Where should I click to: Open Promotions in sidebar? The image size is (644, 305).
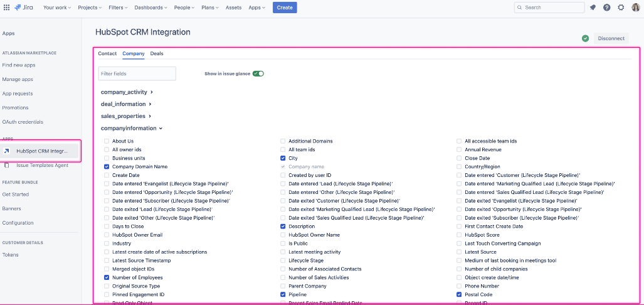15,108
